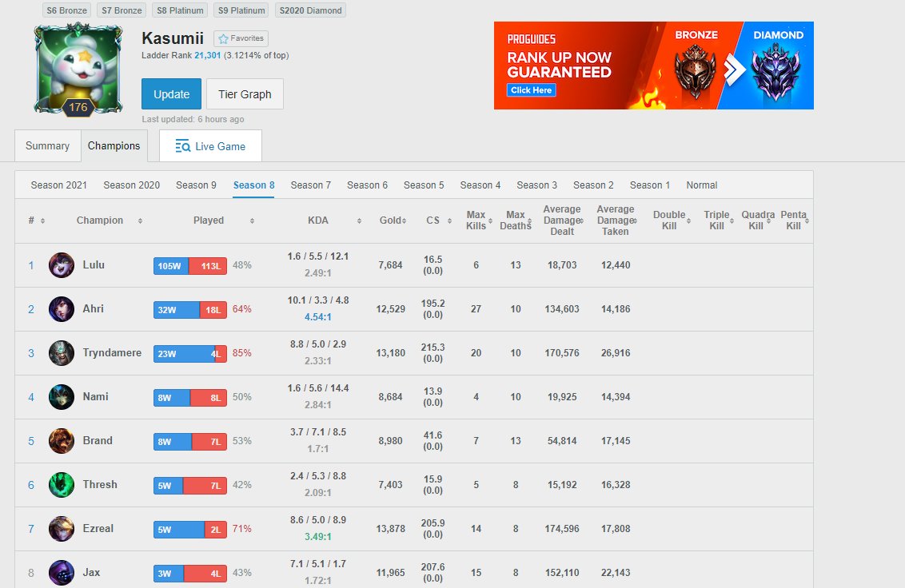Click ladder rank 21,301 link
The height and width of the screenshot is (588, 905).
coord(207,55)
